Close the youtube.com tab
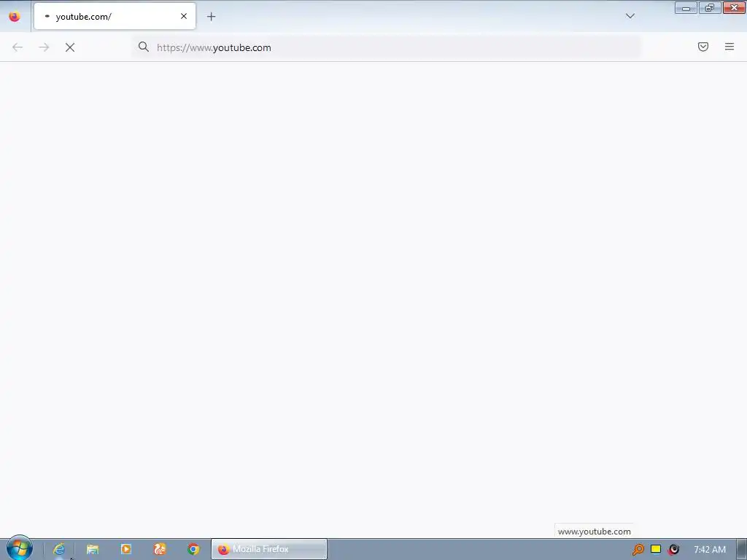 coord(183,16)
